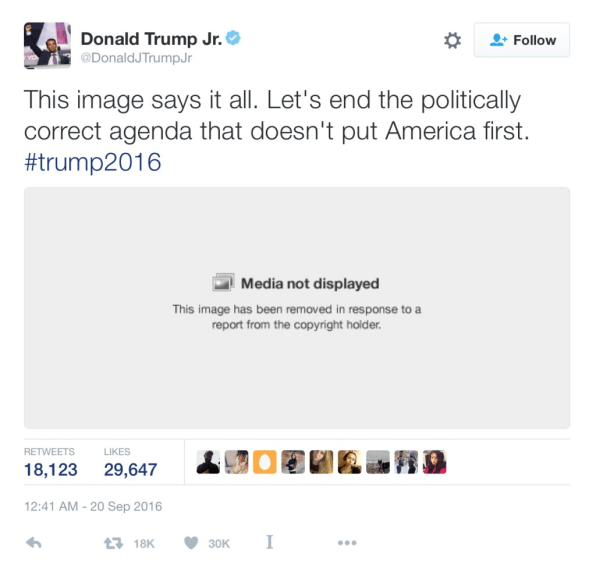Click the last liker avatar in pink top
Image resolution: width=596 pixels, height=576 pixels.
coord(434,462)
